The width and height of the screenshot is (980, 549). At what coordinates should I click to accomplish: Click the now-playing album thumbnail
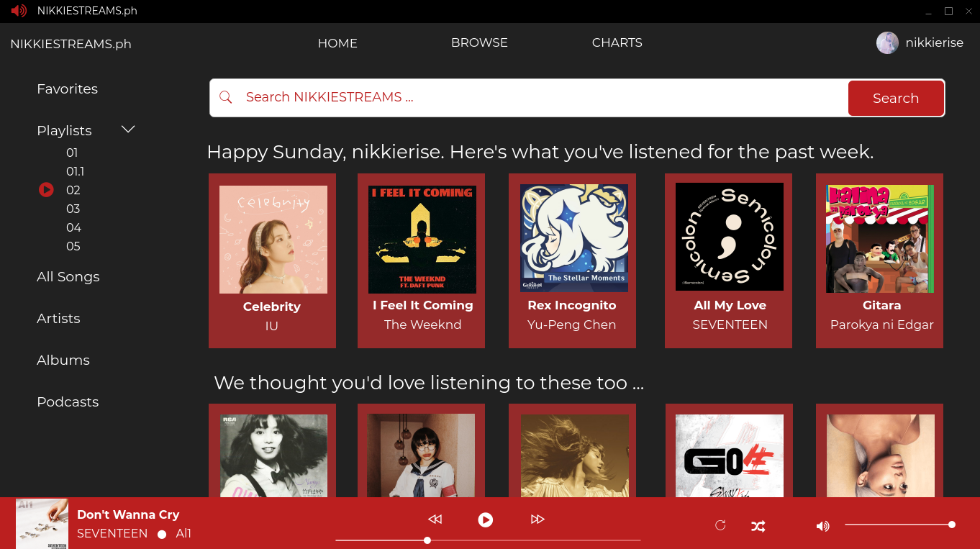(42, 524)
